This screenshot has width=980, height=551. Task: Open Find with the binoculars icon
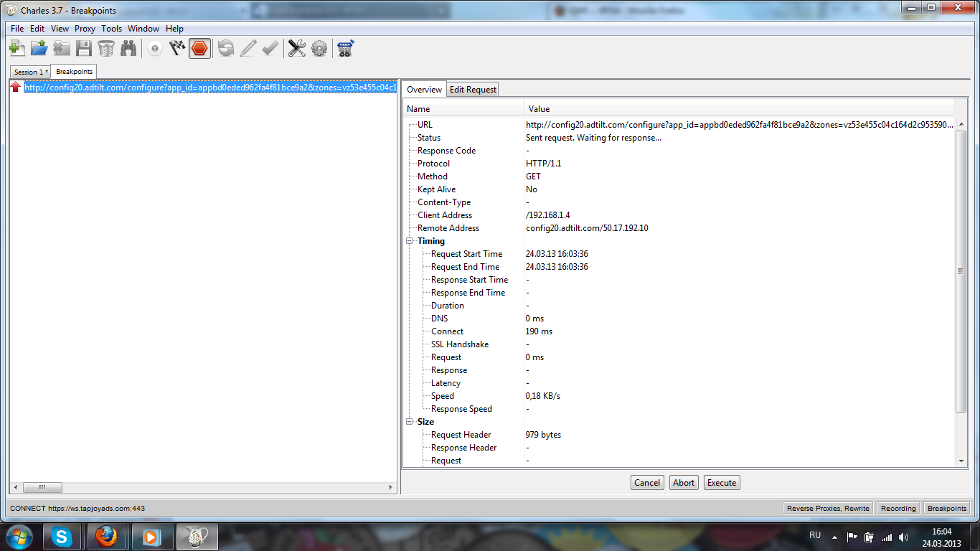coord(128,48)
